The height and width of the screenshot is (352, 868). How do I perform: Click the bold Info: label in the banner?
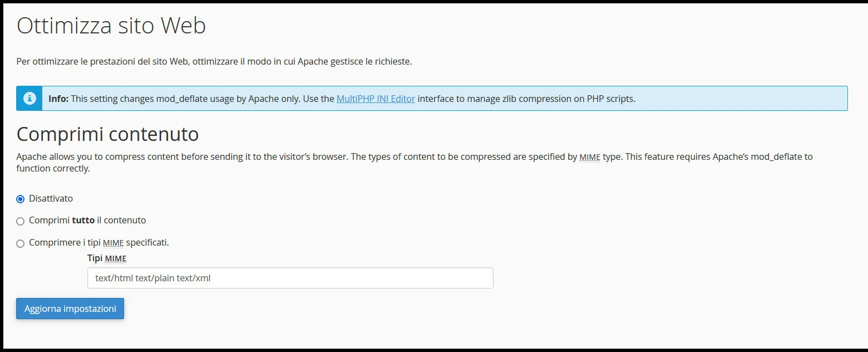click(x=58, y=99)
